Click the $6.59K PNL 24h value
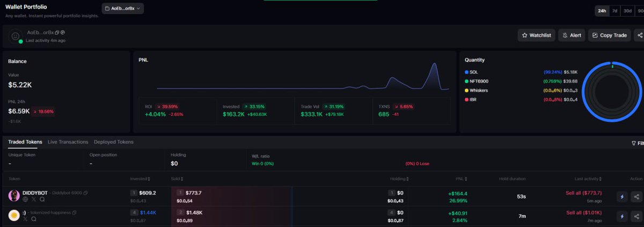 [20, 111]
